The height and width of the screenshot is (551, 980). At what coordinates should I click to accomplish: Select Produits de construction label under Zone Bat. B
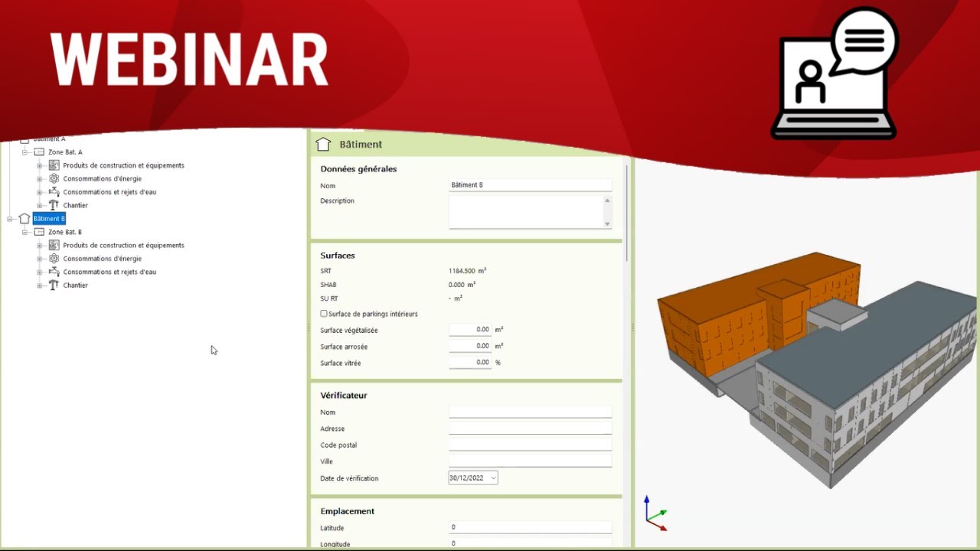click(x=123, y=246)
